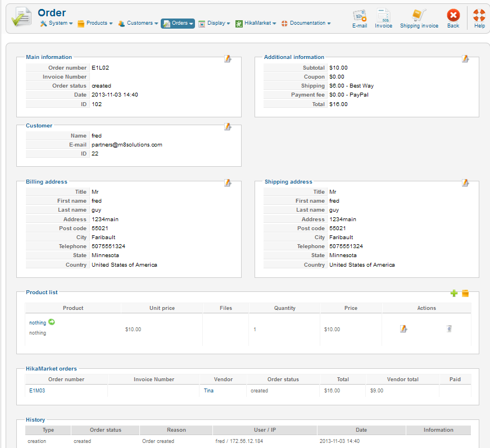The width and height of the screenshot is (490, 448).
Task: Click customer email partners@m8solutions.com
Action: [127, 144]
